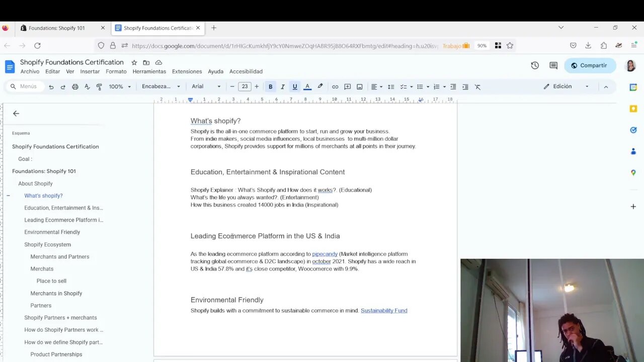This screenshot has width=644, height=362.
Task: Click the Undo icon in toolbar
Action: [51, 86]
